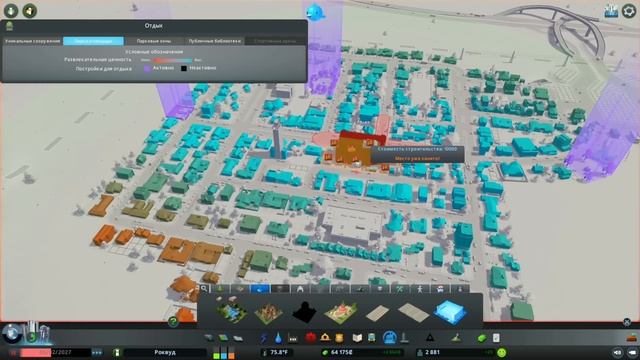Toggle the second round button at top left
Viewport: 640px width, 360px height.
tap(29, 11)
